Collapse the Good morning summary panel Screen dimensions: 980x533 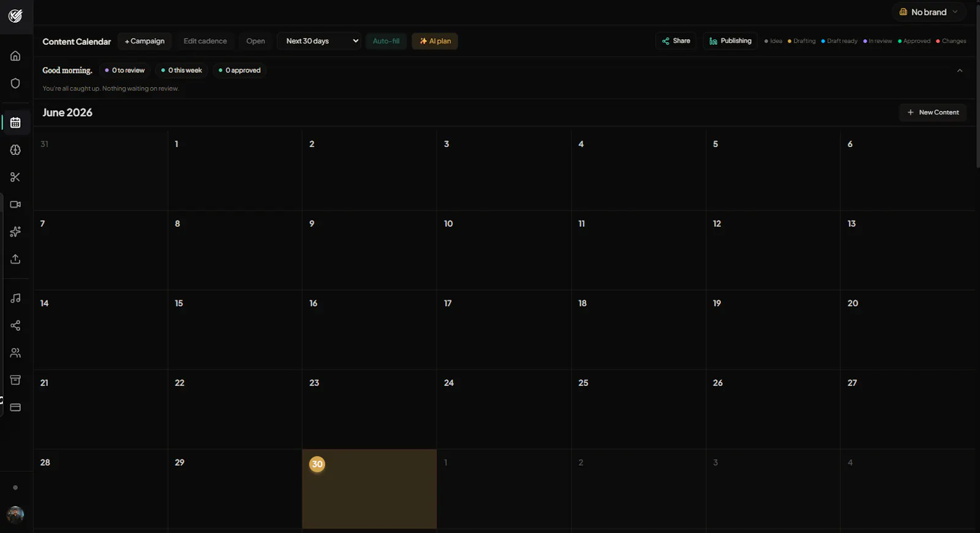pos(960,70)
